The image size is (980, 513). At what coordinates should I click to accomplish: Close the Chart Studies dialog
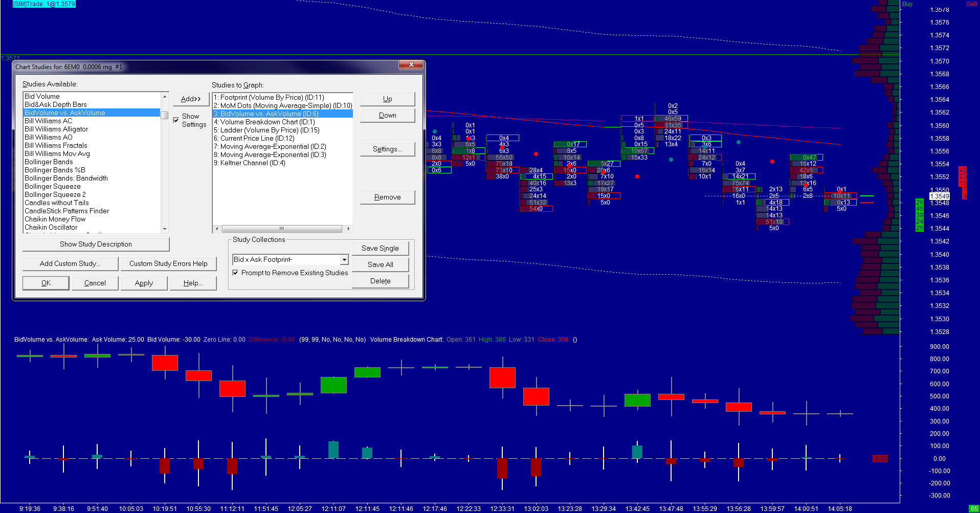[411, 64]
